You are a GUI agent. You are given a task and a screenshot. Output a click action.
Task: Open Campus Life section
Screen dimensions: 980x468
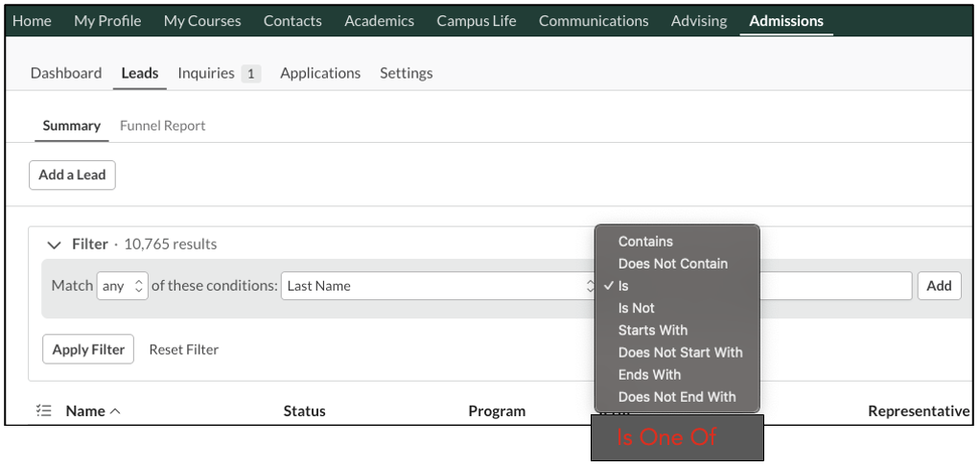[477, 21]
